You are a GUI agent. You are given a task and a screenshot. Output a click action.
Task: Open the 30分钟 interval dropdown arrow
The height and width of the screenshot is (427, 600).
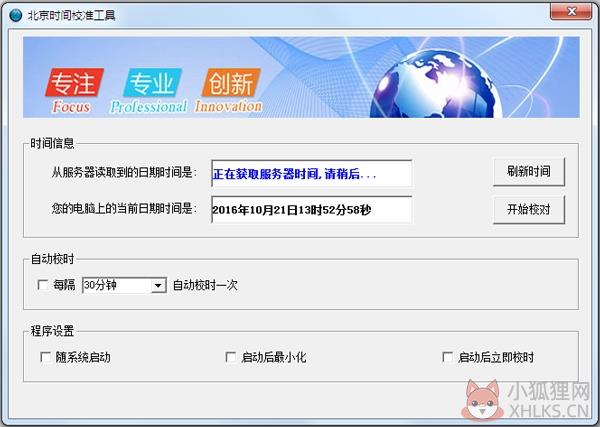(158, 285)
